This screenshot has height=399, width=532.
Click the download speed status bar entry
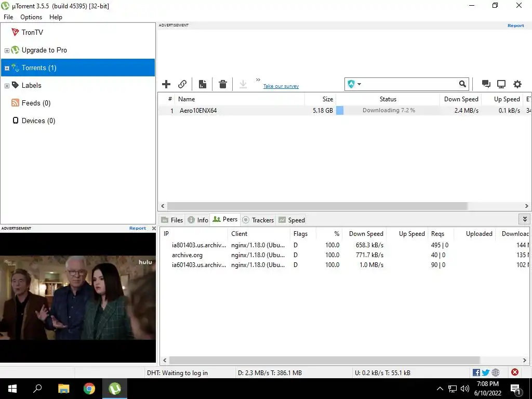point(270,373)
